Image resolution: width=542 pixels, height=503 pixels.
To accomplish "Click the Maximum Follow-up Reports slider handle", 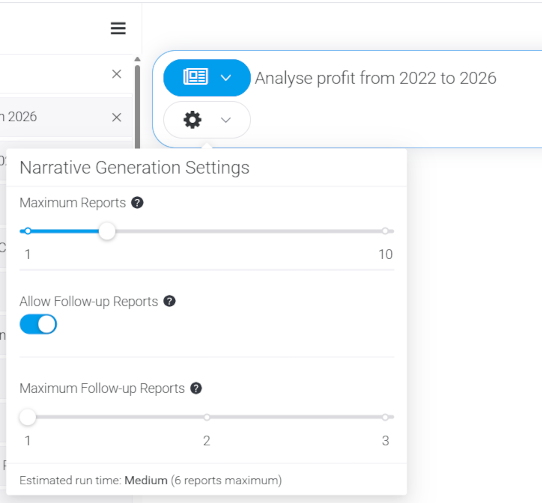I will [x=28, y=417].
